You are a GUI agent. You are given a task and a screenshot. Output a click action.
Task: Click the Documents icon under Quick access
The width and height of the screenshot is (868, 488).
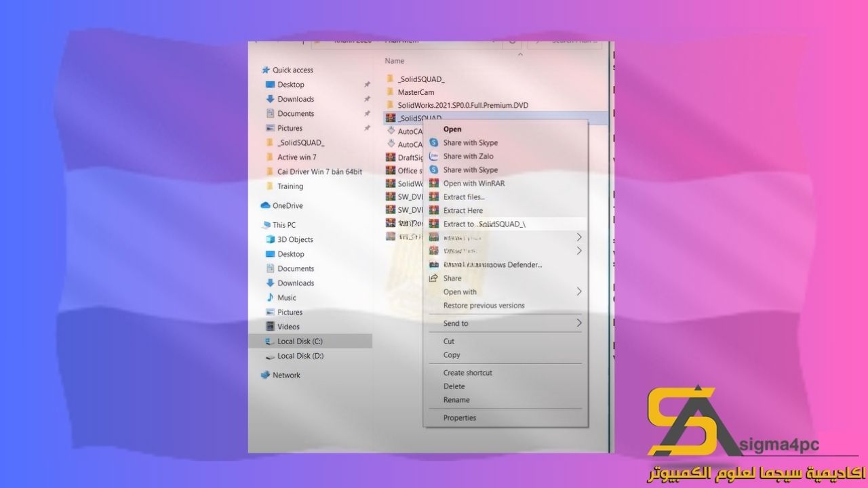click(270, 113)
